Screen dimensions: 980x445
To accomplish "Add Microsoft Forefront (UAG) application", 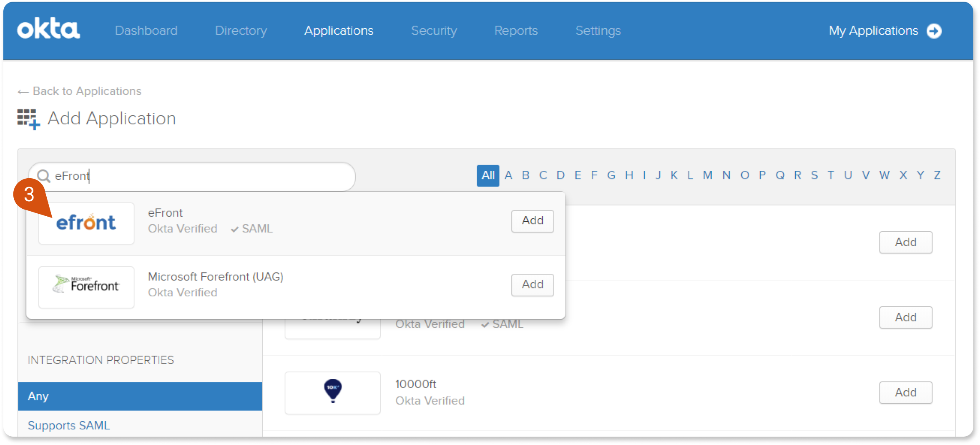I will (x=533, y=285).
